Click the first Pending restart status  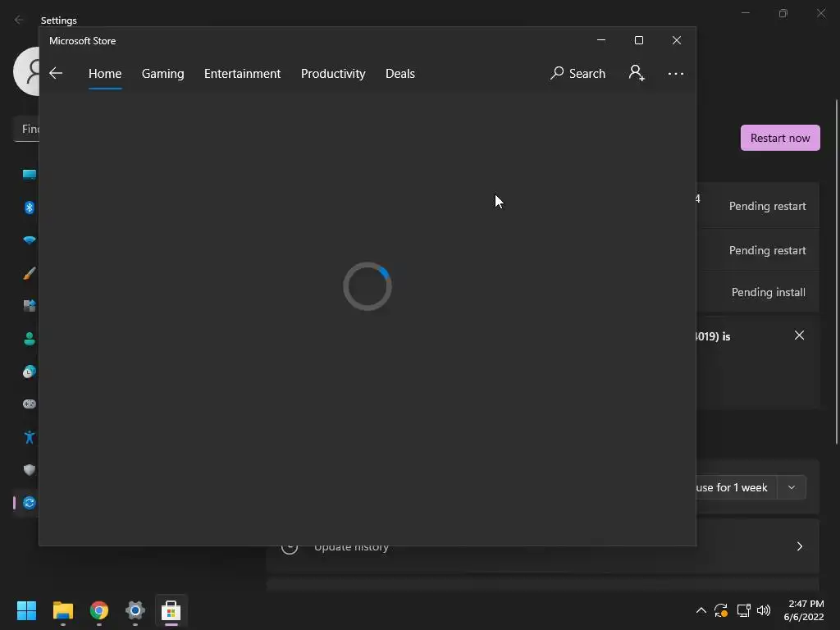(767, 206)
